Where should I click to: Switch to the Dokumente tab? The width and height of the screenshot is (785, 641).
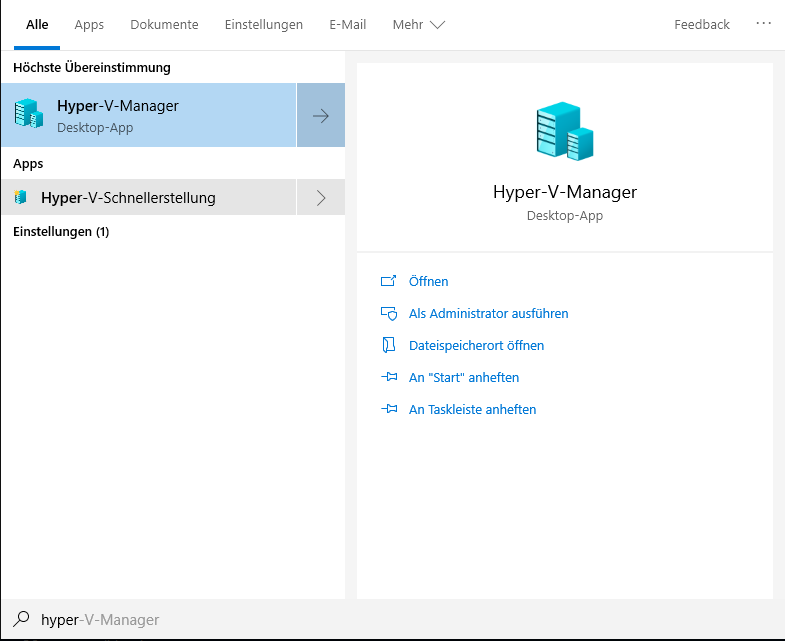click(164, 25)
